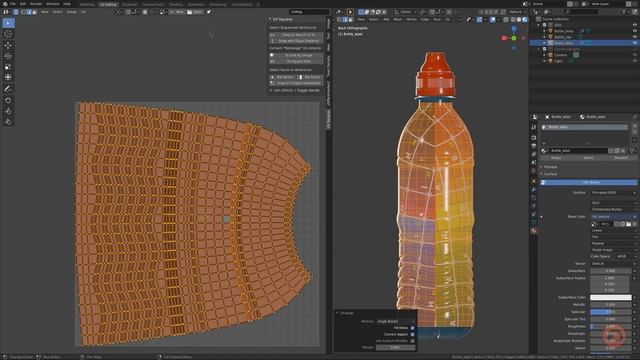Open the Color Space sRGB dropdown
The height and width of the screenshot is (360, 640).
(626, 256)
